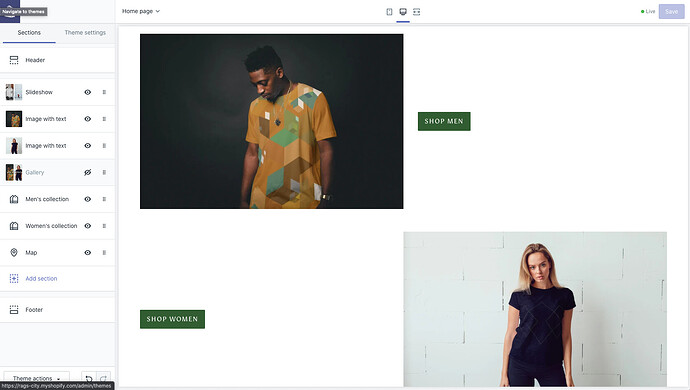Viewport: 690px width, 390px height.
Task: Open Home page selector dropdown
Action: [x=141, y=11]
